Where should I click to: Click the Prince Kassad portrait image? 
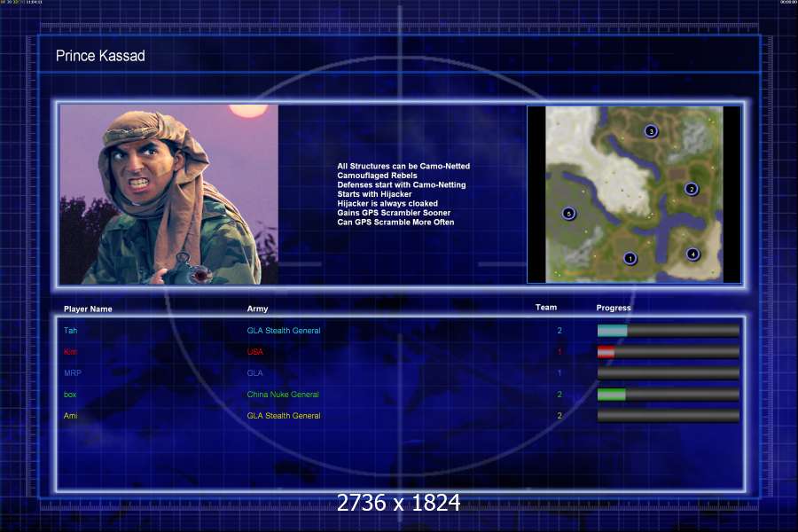click(169, 194)
